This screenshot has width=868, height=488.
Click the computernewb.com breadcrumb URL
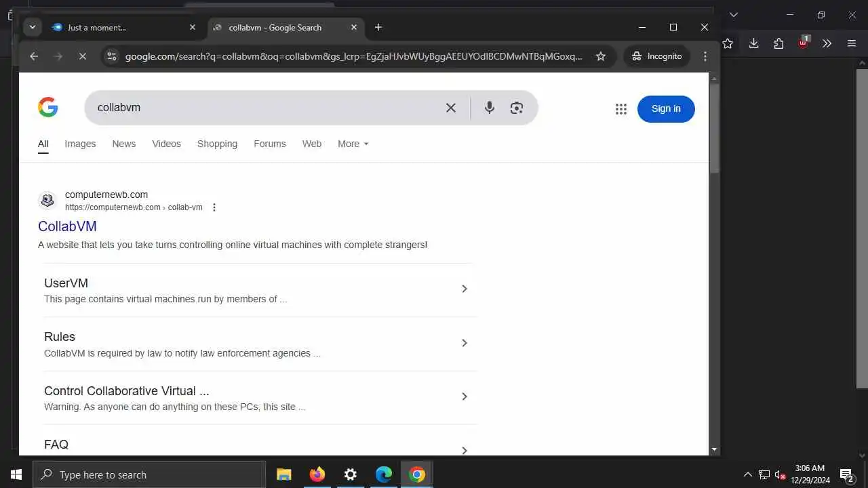point(134,207)
